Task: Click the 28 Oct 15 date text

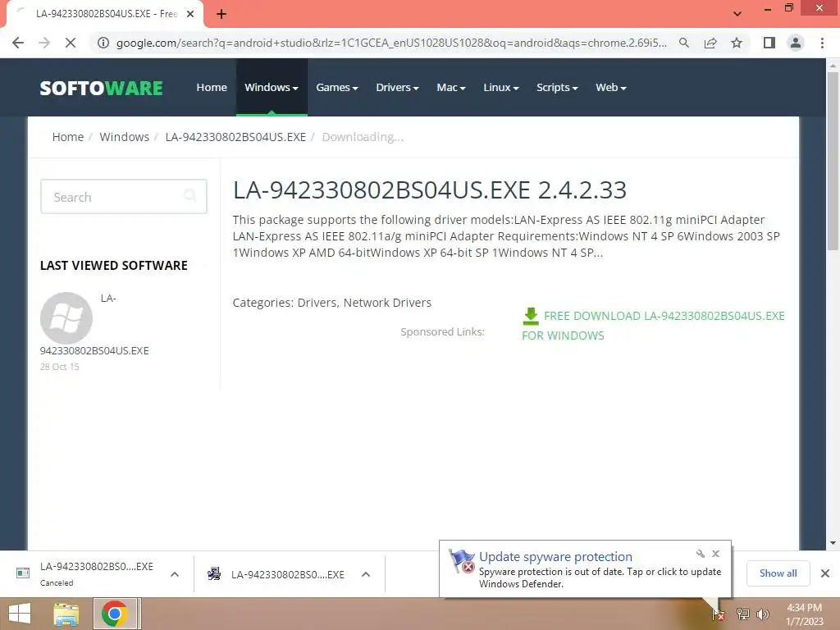Action: pos(59,367)
